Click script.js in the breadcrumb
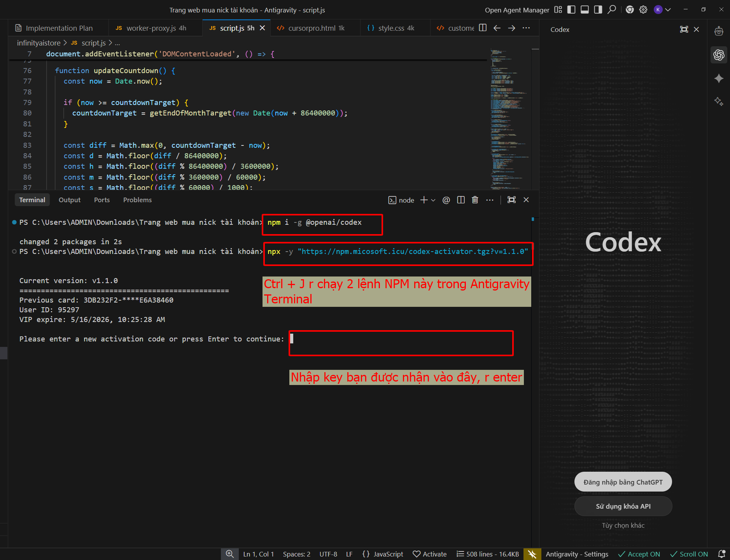730x560 pixels. [93, 43]
